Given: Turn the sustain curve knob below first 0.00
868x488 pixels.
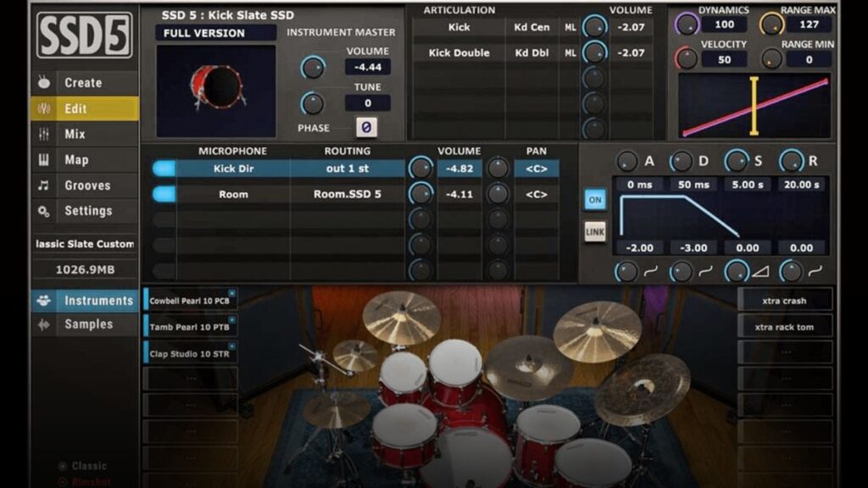Looking at the screenshot, I should pos(737,272).
